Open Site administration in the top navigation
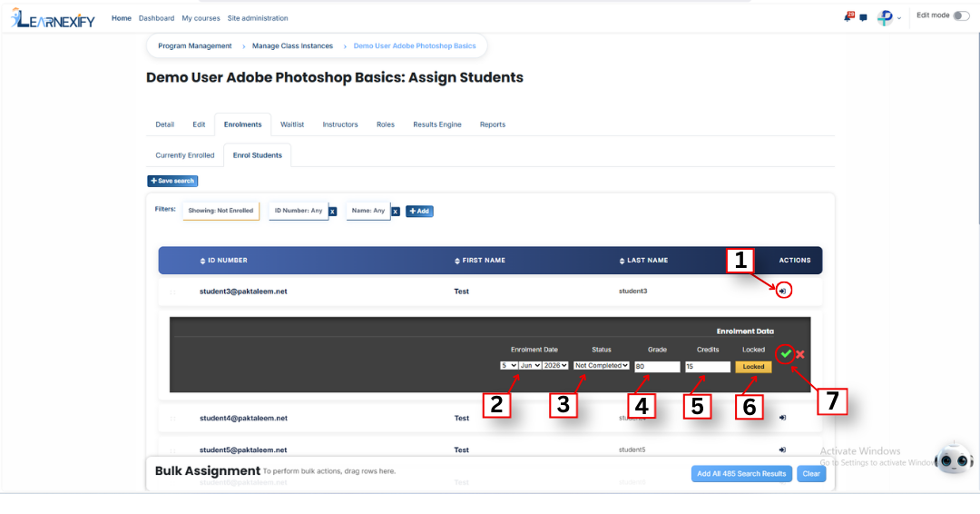The image size is (980, 514). point(258,18)
